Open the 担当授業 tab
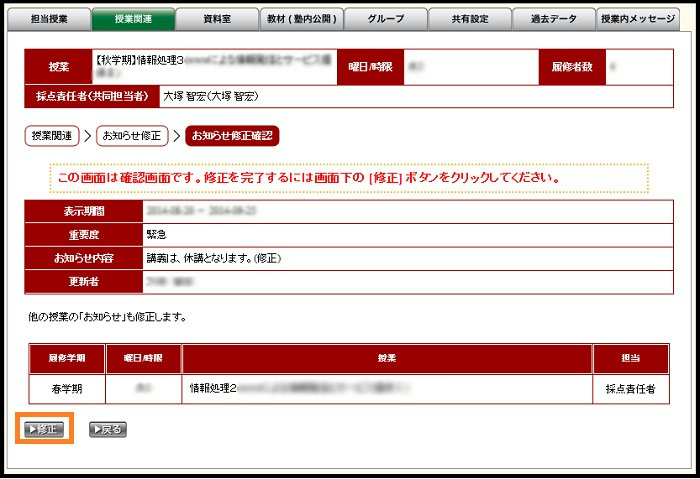Viewport: 700px width, 479px height. coord(48,19)
